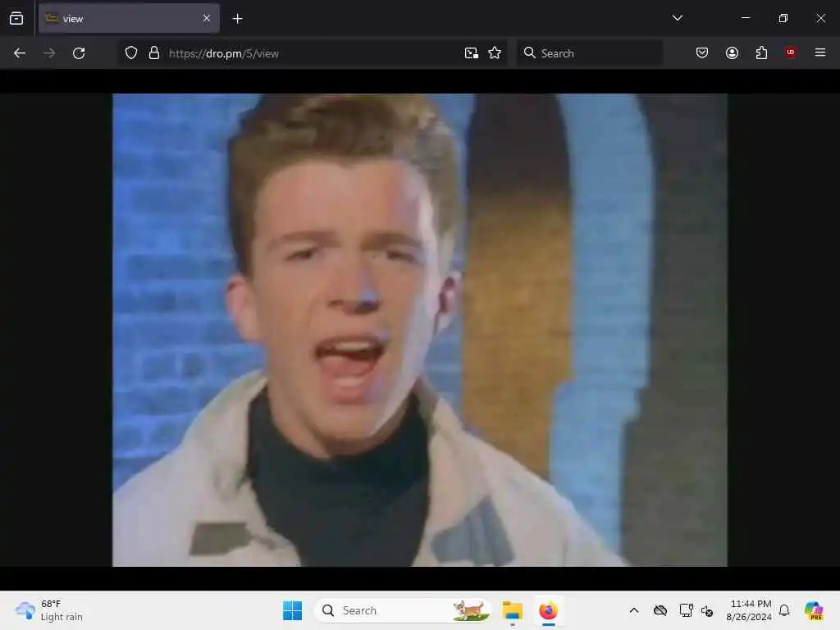
Task: Open File Explorer from taskbar
Action: point(512,610)
